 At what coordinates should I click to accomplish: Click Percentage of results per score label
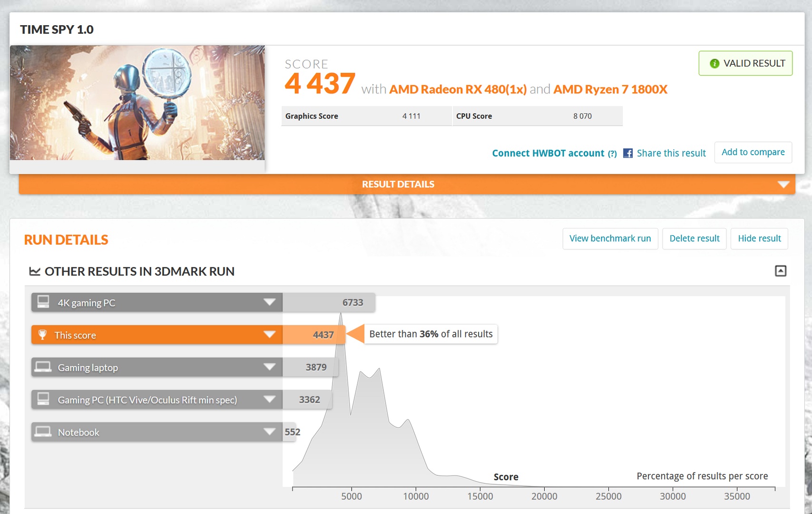[x=702, y=476]
